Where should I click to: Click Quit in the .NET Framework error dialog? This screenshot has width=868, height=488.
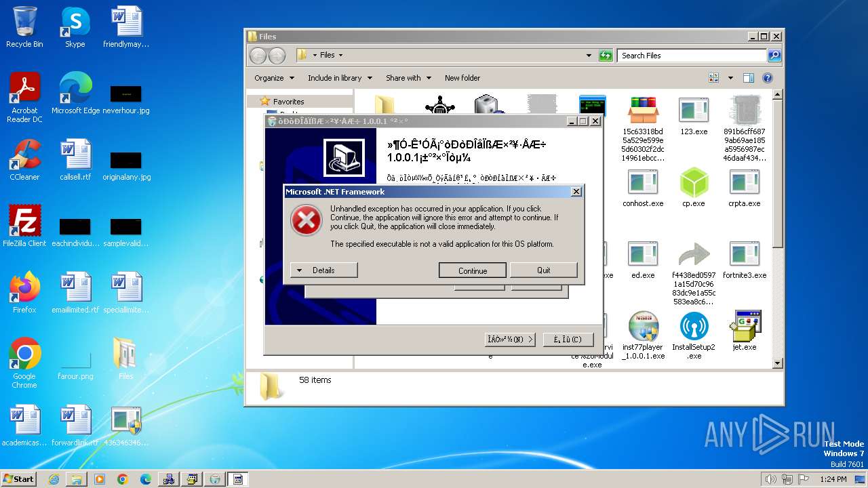point(544,270)
